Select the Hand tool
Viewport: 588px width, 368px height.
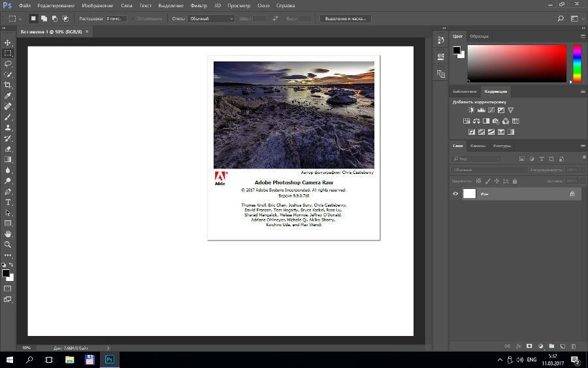click(7, 234)
